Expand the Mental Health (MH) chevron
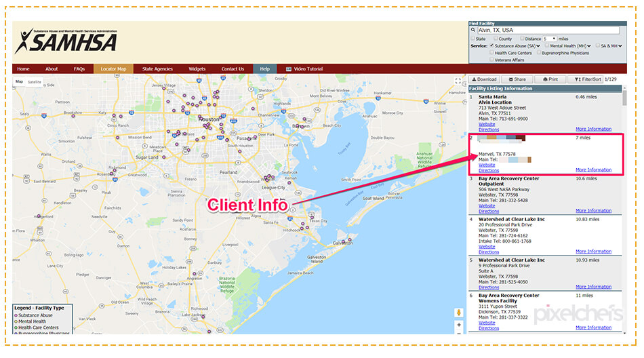644x358 pixels. tap(589, 46)
